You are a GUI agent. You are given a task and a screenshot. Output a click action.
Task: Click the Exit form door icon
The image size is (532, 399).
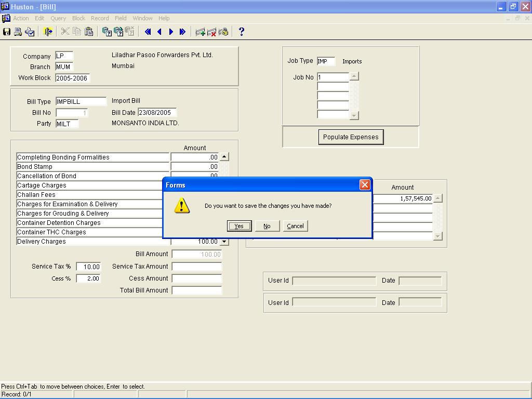tap(48, 32)
